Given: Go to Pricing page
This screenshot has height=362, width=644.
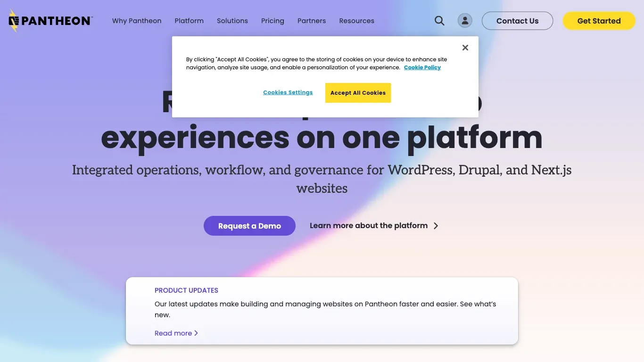Looking at the screenshot, I should click(272, 21).
